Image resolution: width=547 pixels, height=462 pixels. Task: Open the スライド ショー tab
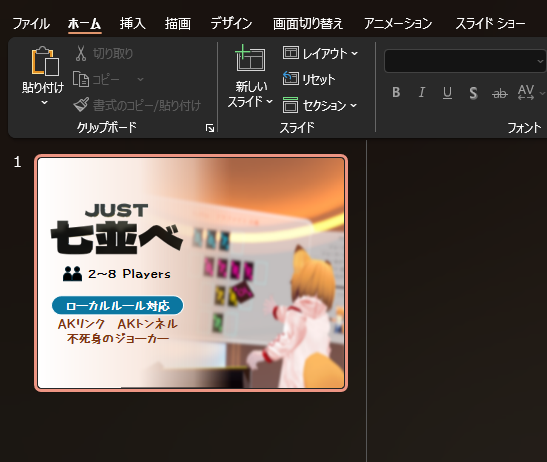(490, 24)
